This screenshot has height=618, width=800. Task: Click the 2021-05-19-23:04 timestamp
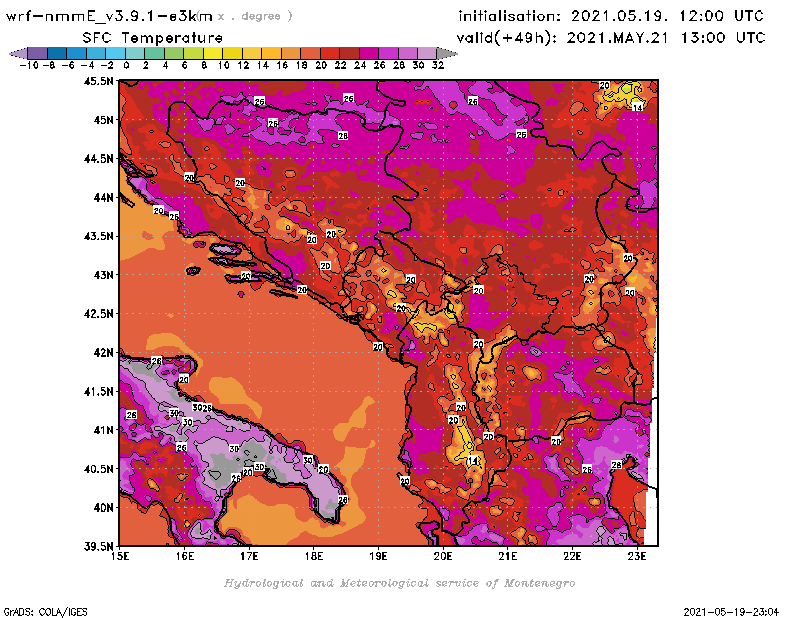(x=731, y=612)
